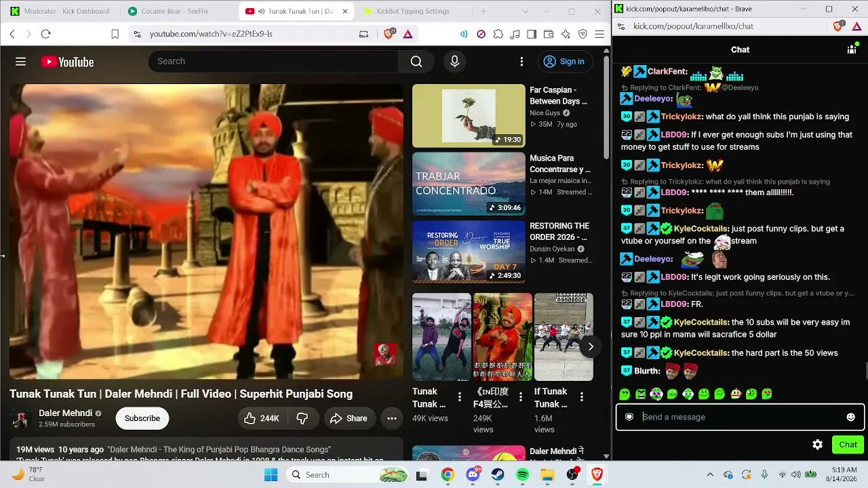Open a new browser tab
868x488 pixels.
(x=484, y=12)
